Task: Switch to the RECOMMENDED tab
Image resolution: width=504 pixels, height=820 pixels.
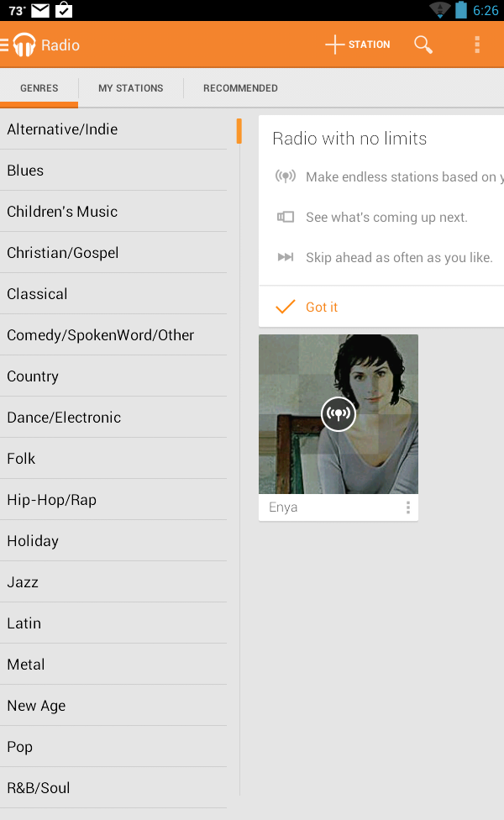Action: point(240,87)
